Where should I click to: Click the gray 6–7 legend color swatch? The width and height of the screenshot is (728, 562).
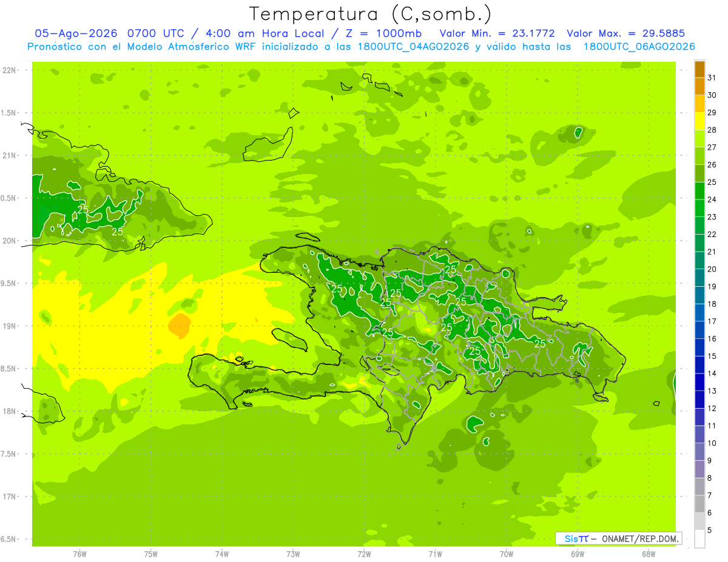point(699,504)
